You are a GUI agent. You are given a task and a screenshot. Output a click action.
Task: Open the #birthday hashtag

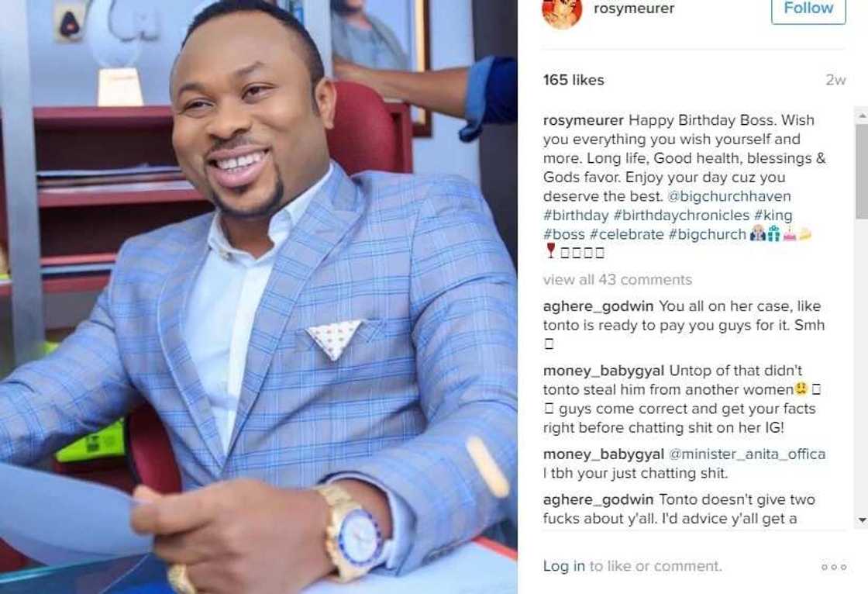576,216
